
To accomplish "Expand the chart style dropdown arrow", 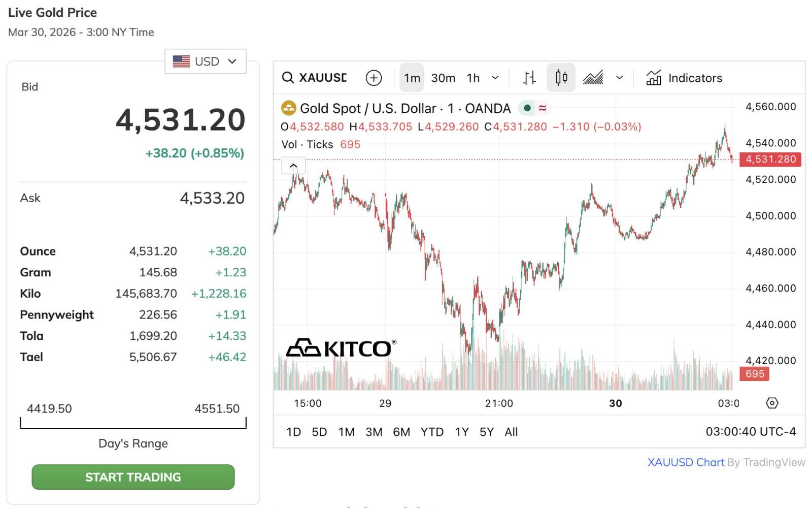I will [x=619, y=78].
